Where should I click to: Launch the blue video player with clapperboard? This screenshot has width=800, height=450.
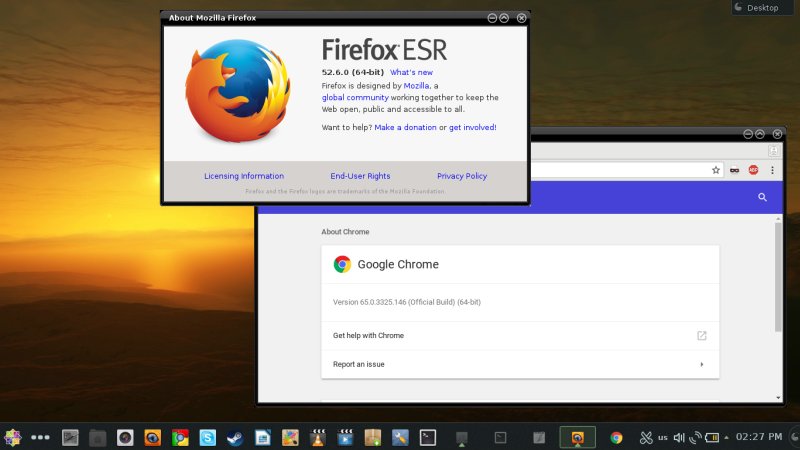pos(345,437)
